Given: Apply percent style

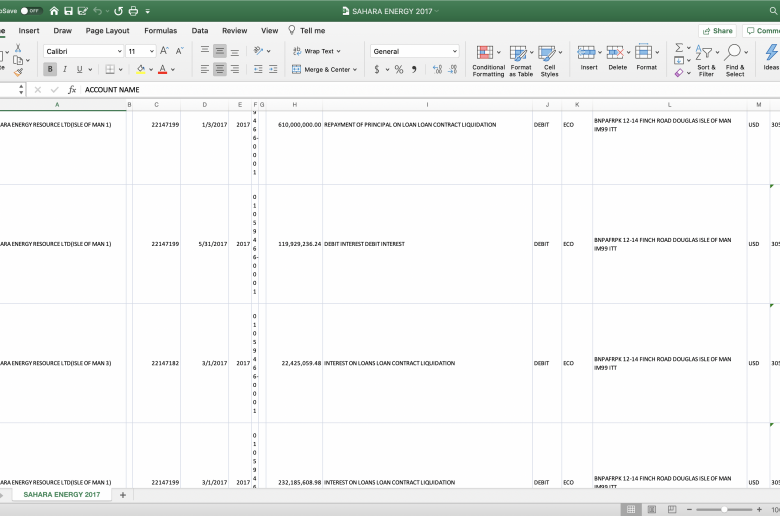Looking at the screenshot, I should (399, 69).
